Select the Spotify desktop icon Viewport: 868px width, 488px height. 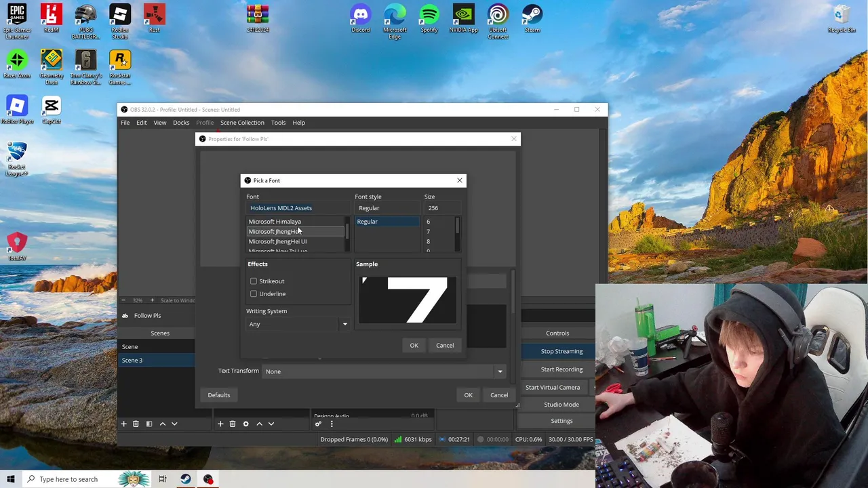429,18
